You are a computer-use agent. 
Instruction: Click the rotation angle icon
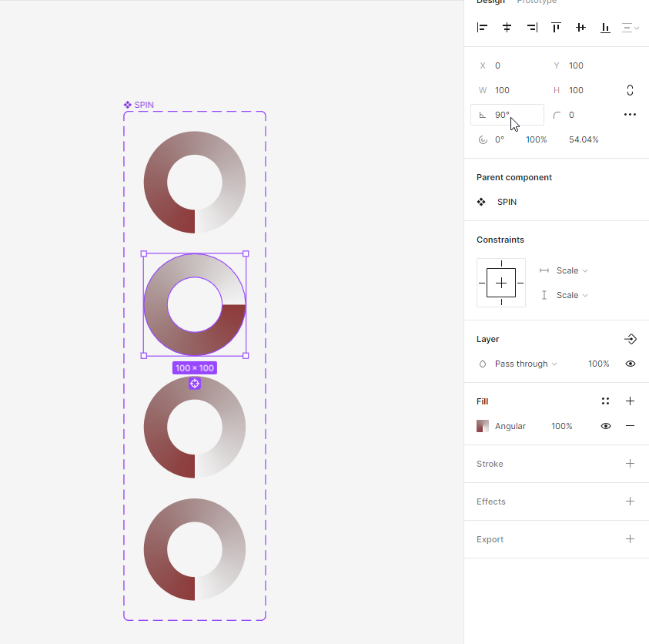(482, 115)
